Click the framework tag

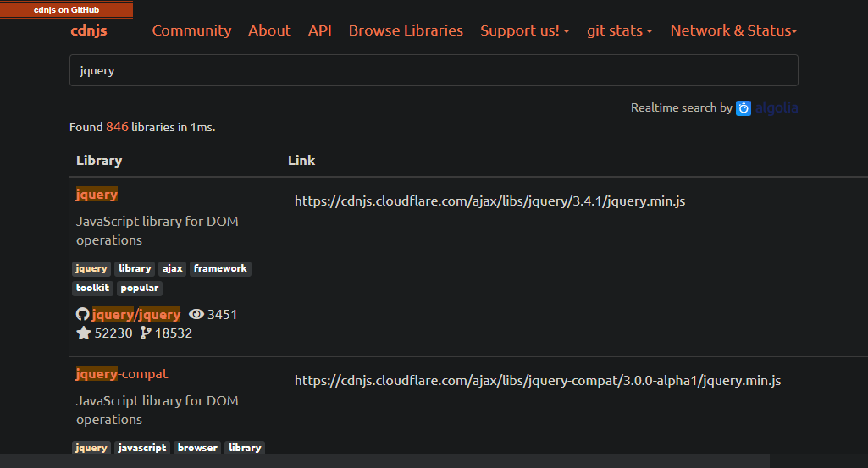[220, 269]
